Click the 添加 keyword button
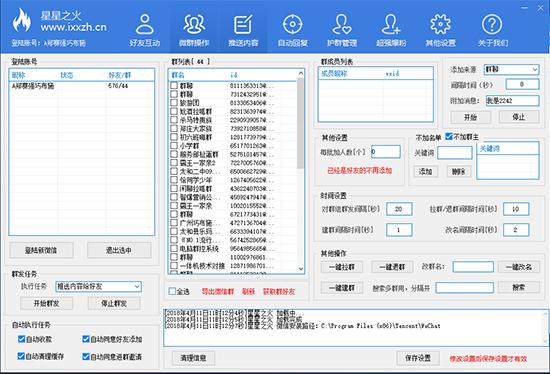 [425, 172]
